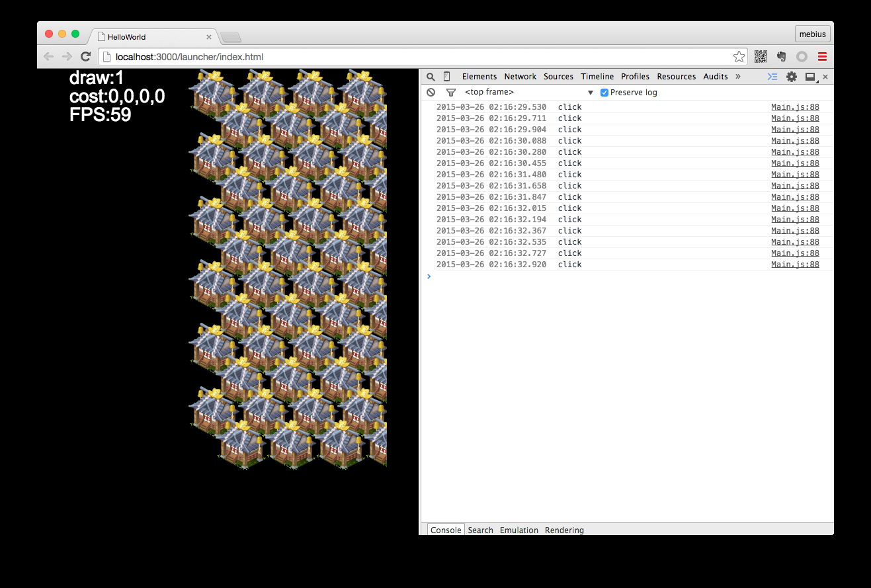Viewport: 871px width, 588px height.
Task: Click the browser forward arrow
Action: [x=67, y=57]
